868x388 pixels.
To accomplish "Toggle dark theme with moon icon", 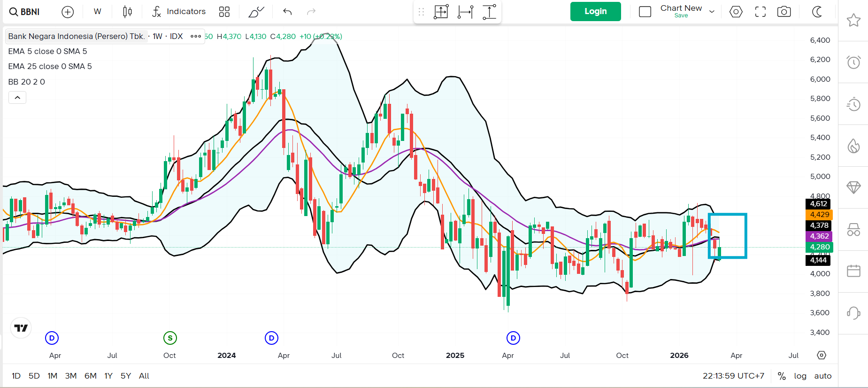I will click(817, 12).
